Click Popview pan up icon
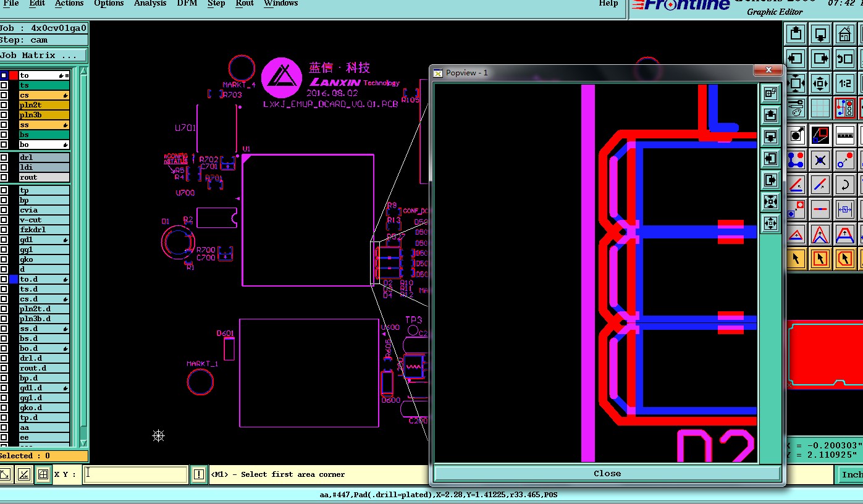This screenshot has width=863, height=504. (x=770, y=115)
